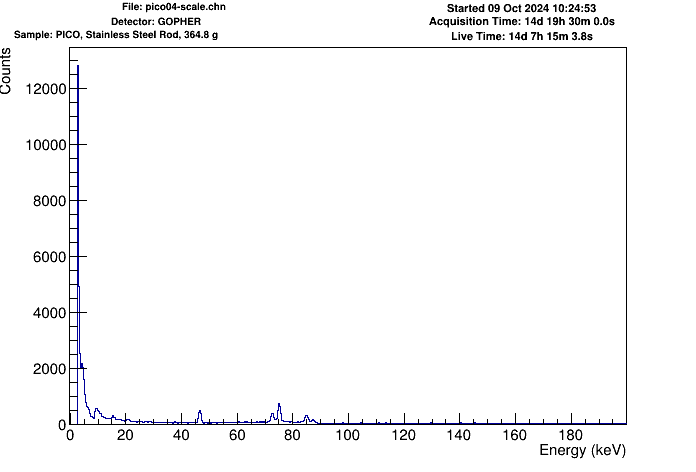Click the 120 keV x-axis label
This screenshot has height=472, width=696.
coord(403,435)
